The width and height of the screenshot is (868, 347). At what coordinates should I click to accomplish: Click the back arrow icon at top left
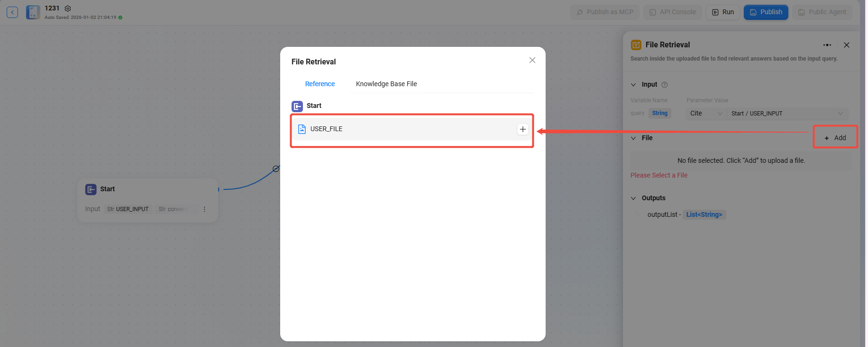pos(12,12)
